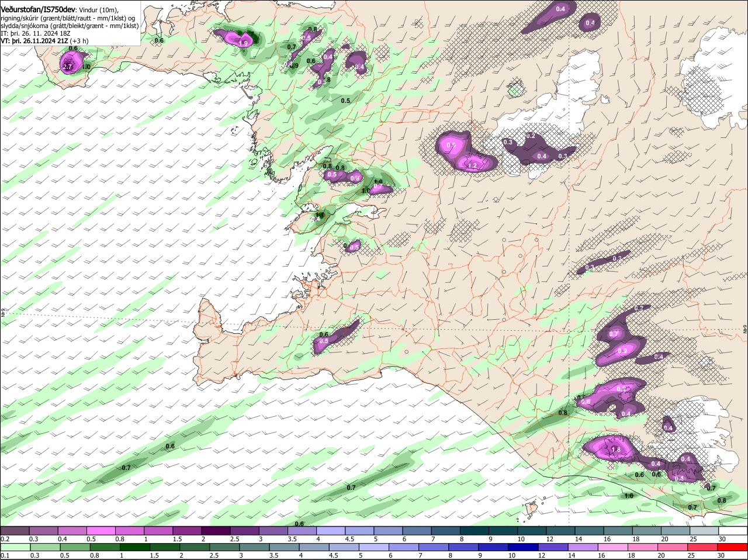Viewport: 748px width, 560px height.
Task: Select the bright red 30 rain legend swatch
Action: pyautogui.click(x=732, y=547)
